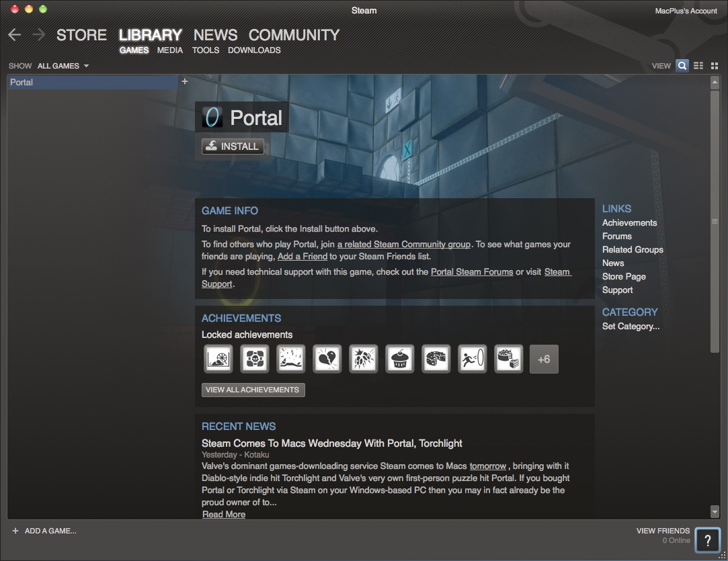Open the Support link under Links
728x561 pixels.
pyautogui.click(x=618, y=290)
